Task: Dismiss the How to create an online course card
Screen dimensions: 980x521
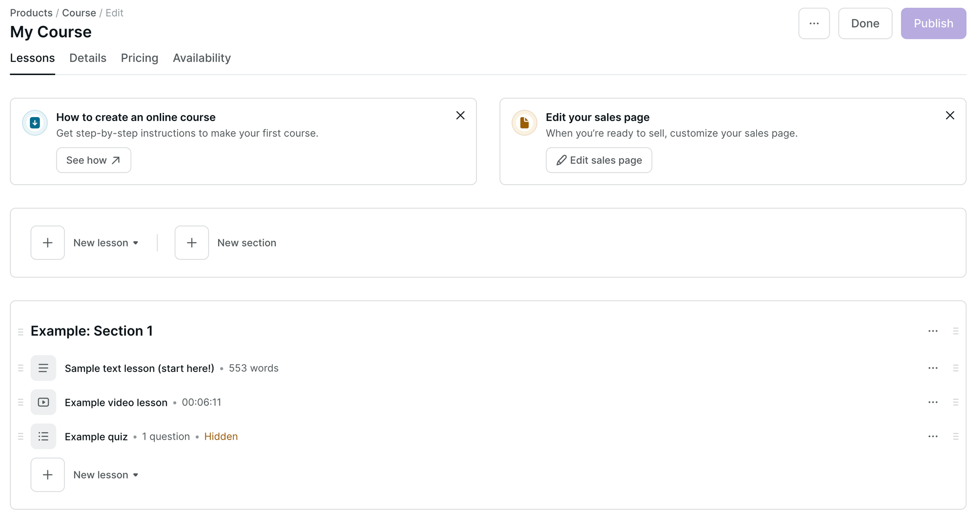Action: (x=460, y=116)
